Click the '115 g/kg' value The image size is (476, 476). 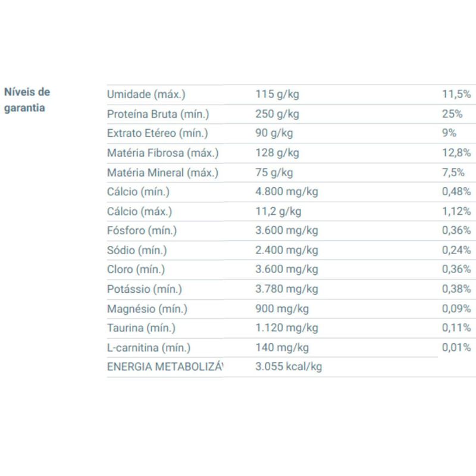pyautogui.click(x=277, y=95)
